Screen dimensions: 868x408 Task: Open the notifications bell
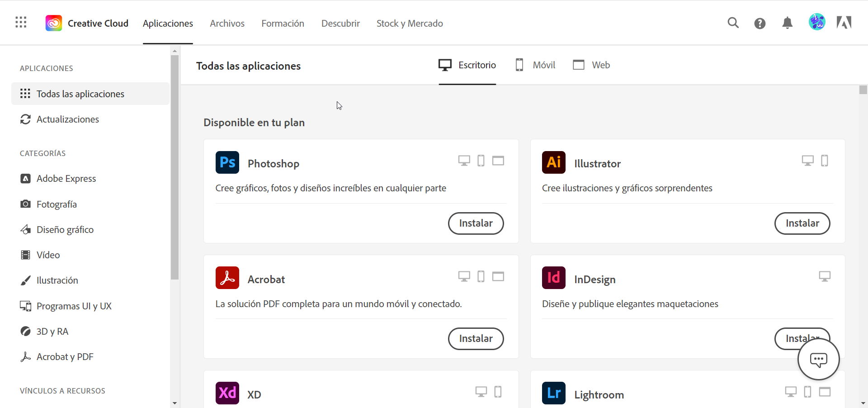[788, 23]
